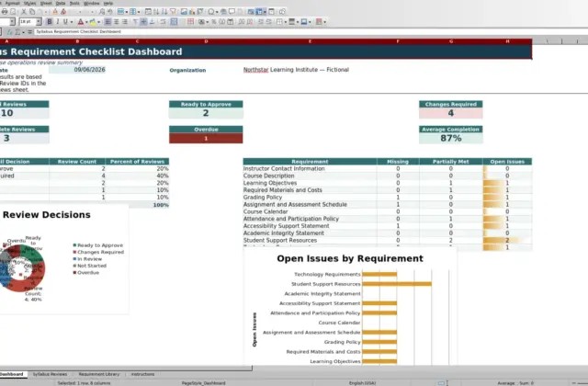Image resolution: width=588 pixels, height=386 pixels.
Task: Open the Sheet menu
Action: [x=46, y=3]
